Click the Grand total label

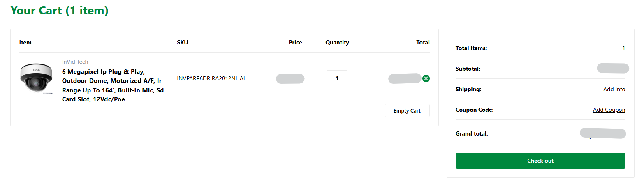coord(472,133)
